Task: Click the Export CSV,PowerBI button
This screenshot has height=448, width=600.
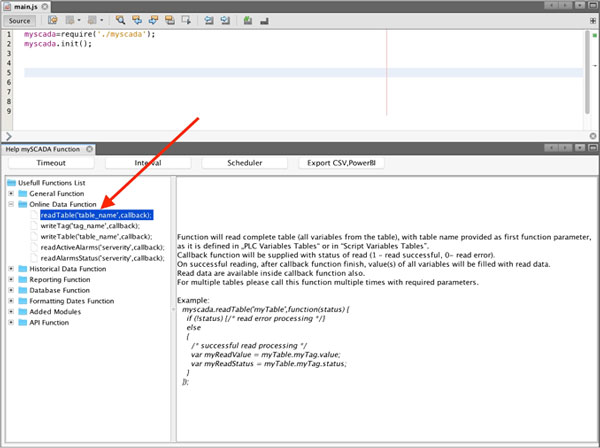Action: (x=341, y=163)
